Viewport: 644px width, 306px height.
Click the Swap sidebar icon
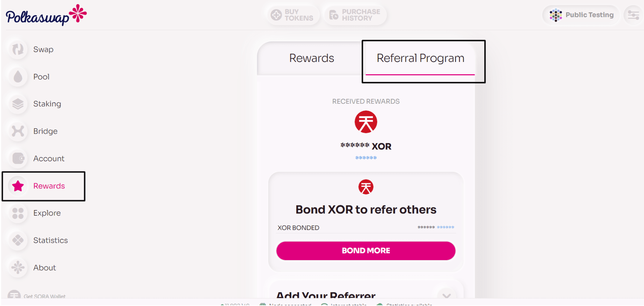(x=18, y=49)
